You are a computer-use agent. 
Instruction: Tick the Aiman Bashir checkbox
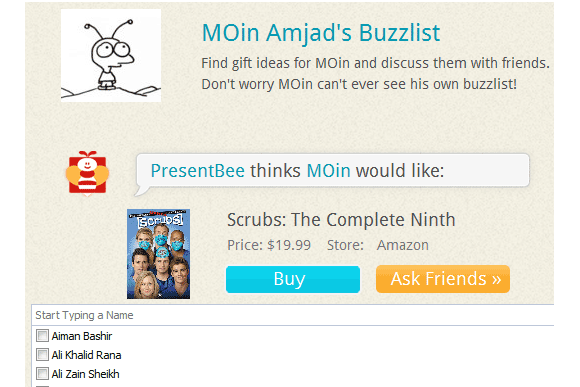click(42, 336)
